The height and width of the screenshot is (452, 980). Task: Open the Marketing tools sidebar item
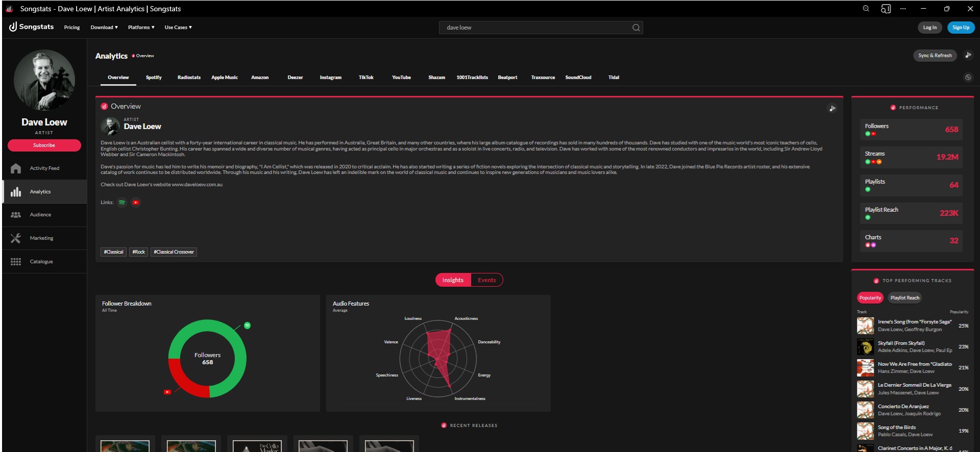(x=44, y=238)
